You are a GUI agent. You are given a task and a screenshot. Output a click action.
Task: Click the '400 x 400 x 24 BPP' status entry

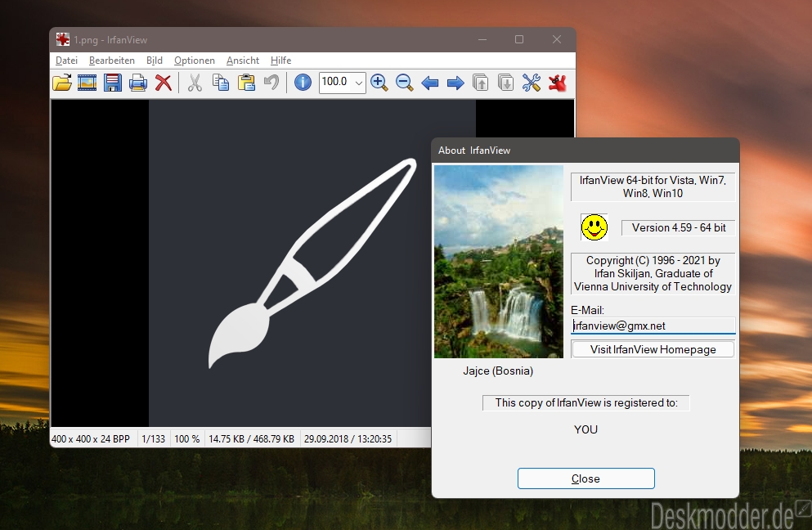coord(91,439)
